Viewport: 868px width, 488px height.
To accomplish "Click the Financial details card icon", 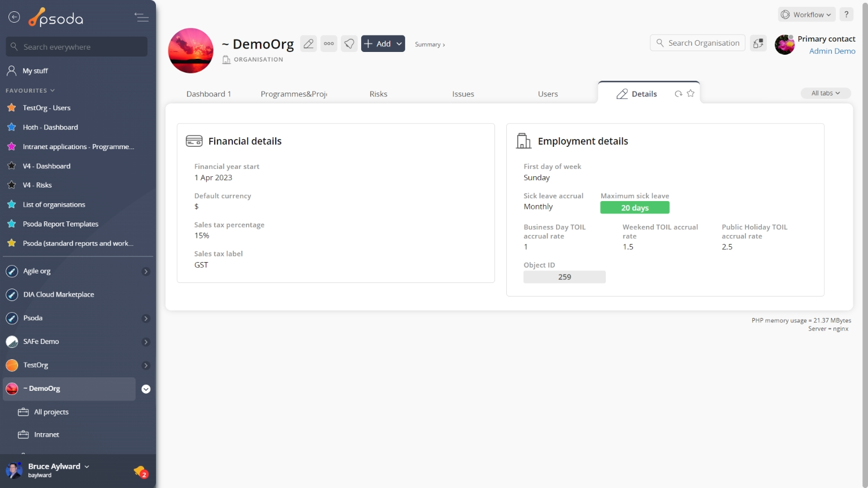I will (194, 141).
